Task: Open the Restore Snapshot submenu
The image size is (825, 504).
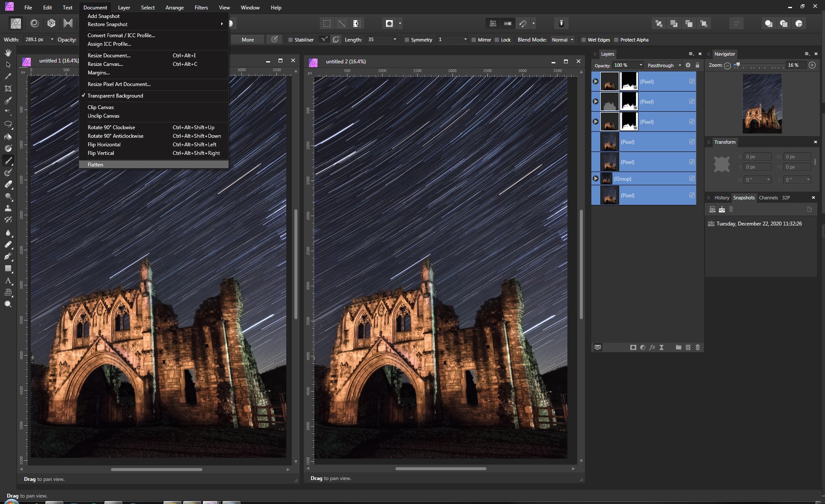Action: click(107, 24)
